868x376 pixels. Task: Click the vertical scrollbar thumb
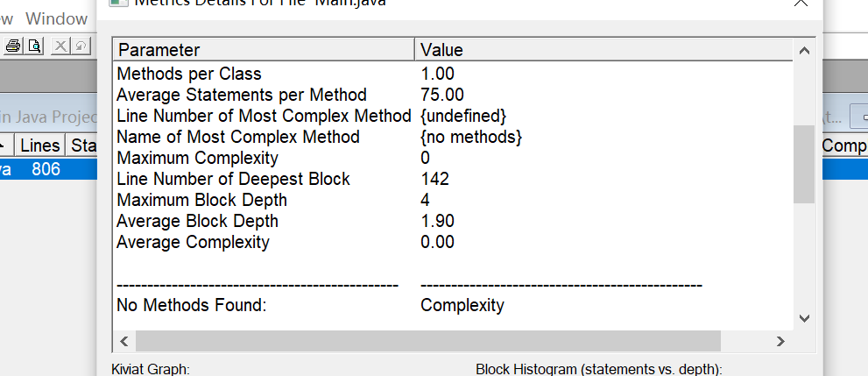(x=804, y=165)
